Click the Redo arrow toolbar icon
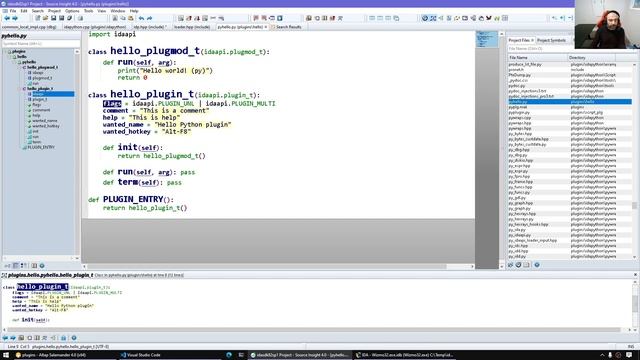 (x=149, y=18)
